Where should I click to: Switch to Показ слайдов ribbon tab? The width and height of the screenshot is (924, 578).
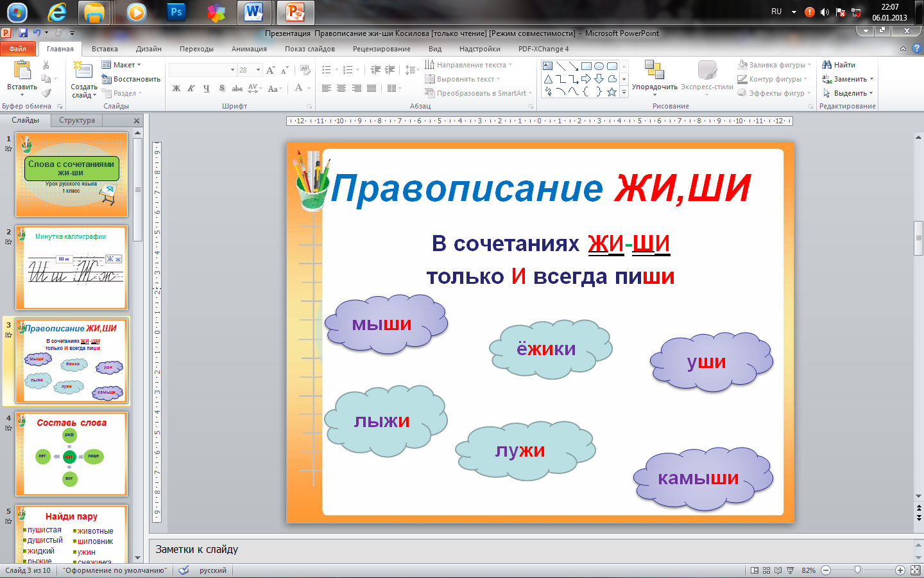click(x=310, y=49)
